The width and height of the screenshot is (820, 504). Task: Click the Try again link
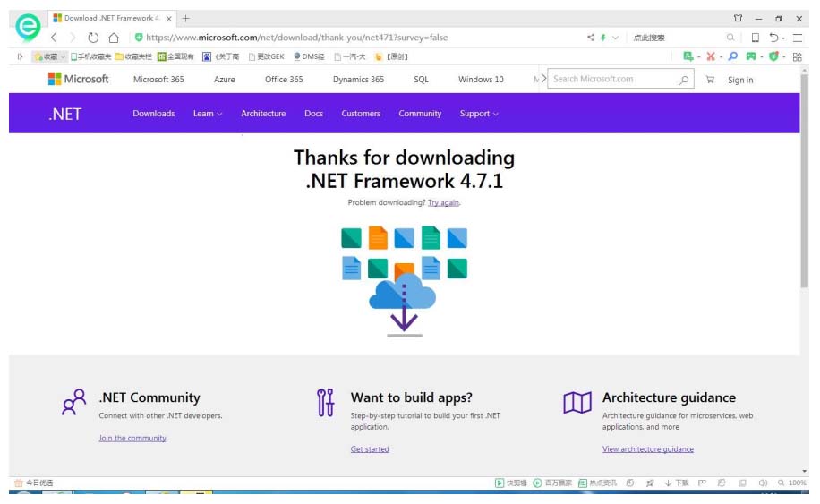(443, 203)
